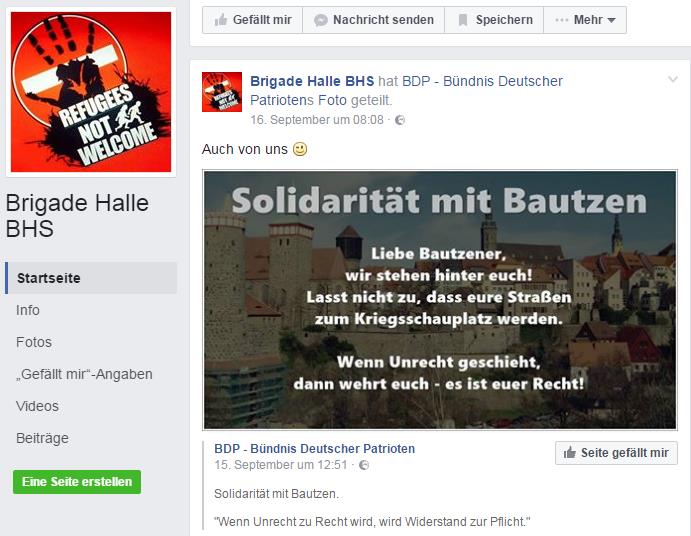The height and width of the screenshot is (536, 691).
Task: Click the three-dots icon beside Mehr
Action: pyautogui.click(x=561, y=20)
